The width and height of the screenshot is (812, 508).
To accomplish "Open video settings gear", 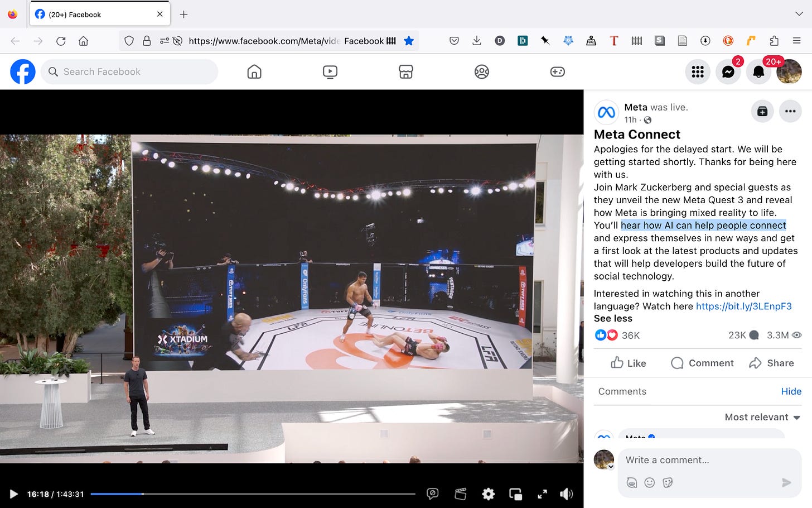I will tap(489, 494).
